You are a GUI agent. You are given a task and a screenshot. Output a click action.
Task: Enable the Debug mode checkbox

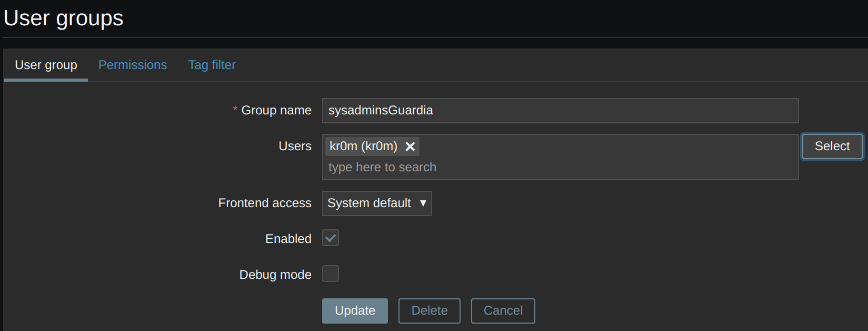(x=331, y=274)
